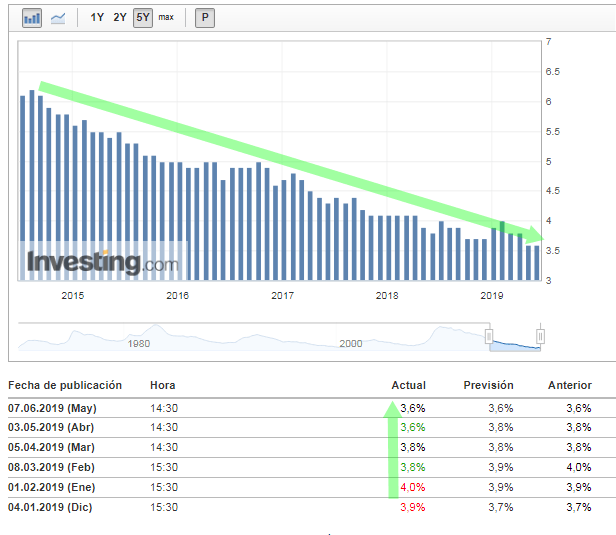Click the P button in the chart toolbar
The image size is (616, 535).
pyautogui.click(x=204, y=18)
